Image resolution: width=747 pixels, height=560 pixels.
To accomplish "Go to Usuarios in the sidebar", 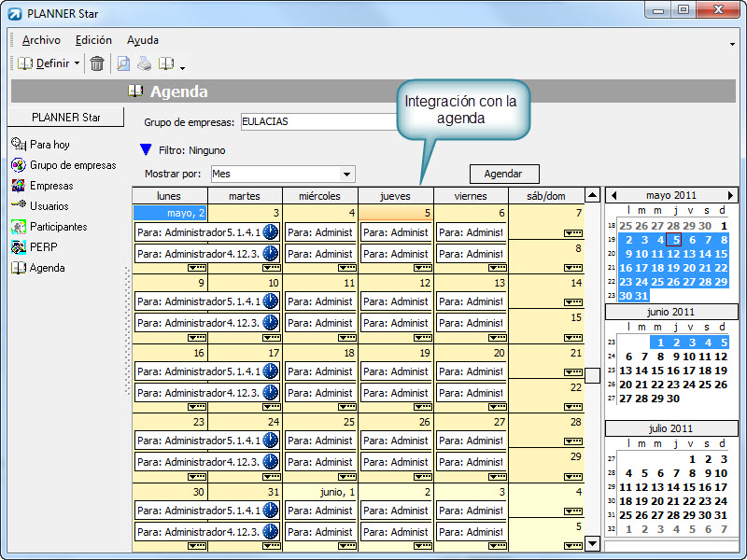I will (49, 206).
